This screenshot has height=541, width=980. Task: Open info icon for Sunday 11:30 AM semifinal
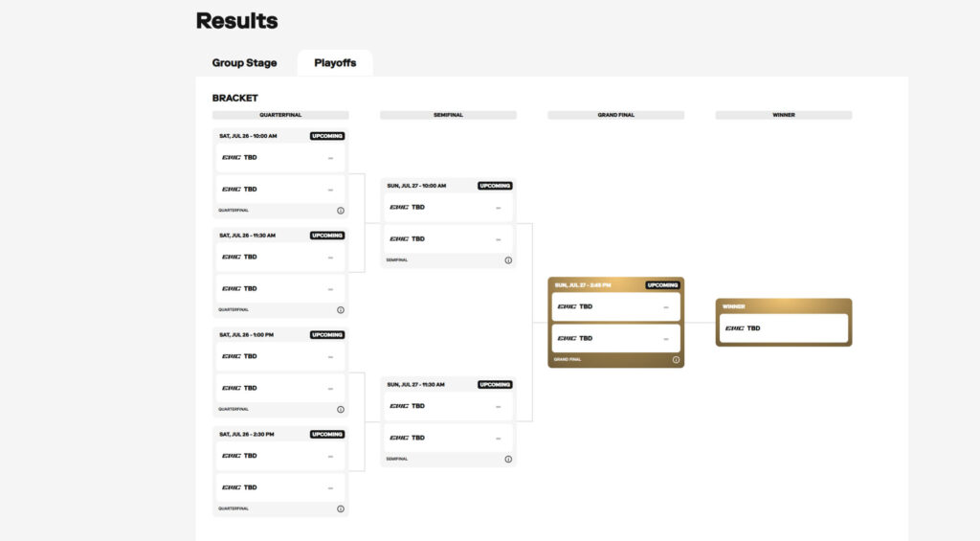click(x=508, y=459)
